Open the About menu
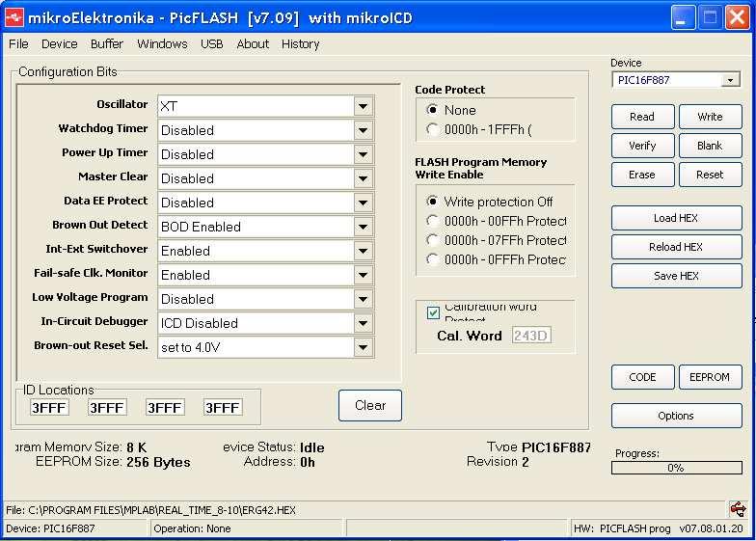756x541 pixels. pyautogui.click(x=253, y=44)
